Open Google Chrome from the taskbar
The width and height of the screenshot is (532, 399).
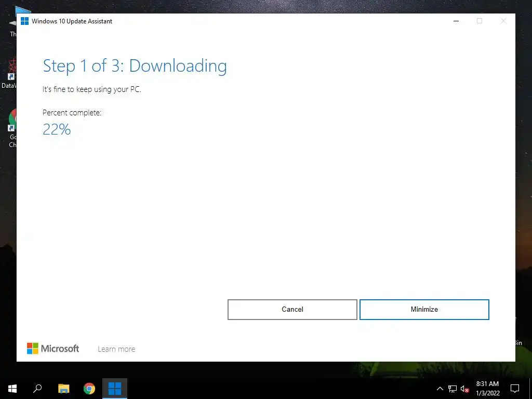tap(89, 389)
